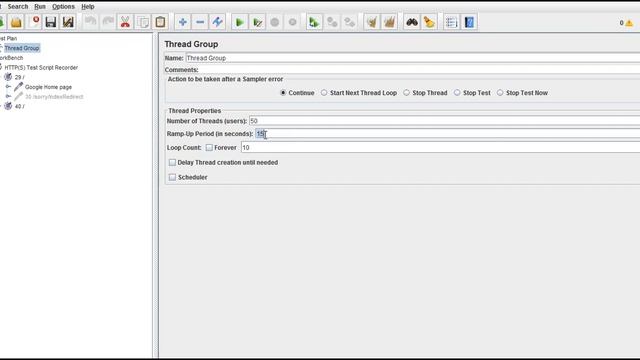Screen dimensions: 640x360
Task: Select the 40 / tree node
Action: [19, 106]
